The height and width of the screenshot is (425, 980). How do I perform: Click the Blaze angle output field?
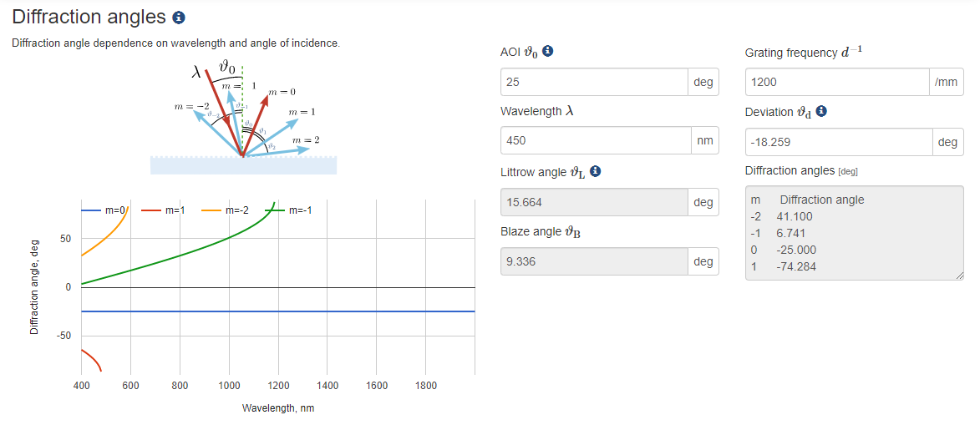[x=594, y=261]
